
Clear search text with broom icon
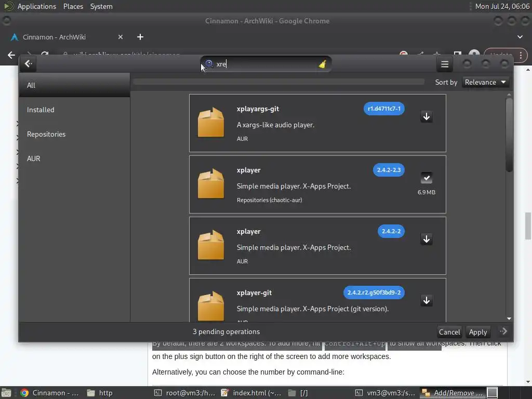pos(322,64)
